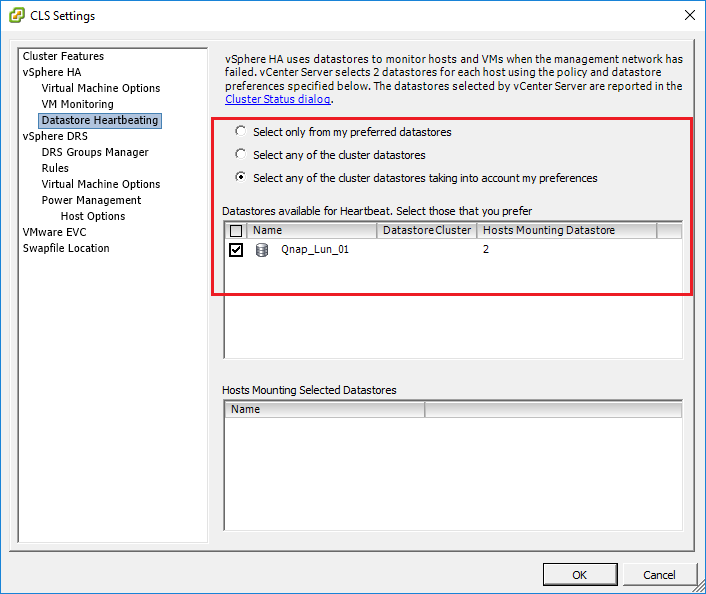Open VMware EVC settings
This screenshot has height=594, width=706.
click(x=54, y=232)
